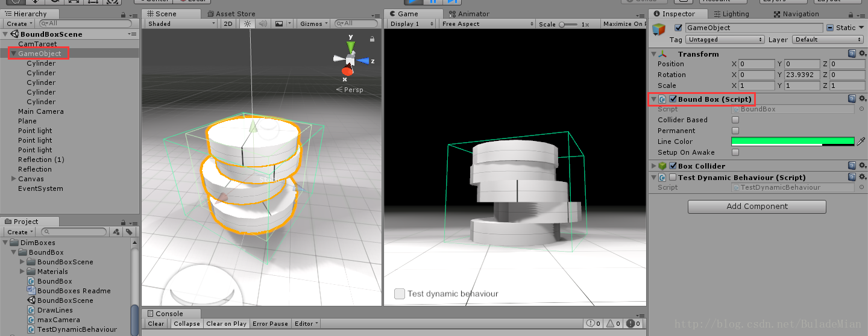Lock the Project panel padlock

124,222
